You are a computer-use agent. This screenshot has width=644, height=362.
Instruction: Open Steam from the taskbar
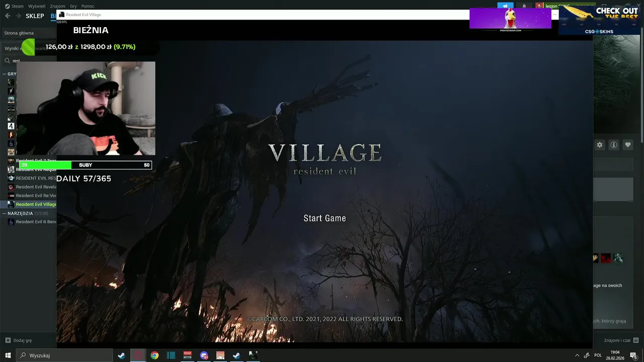[121, 355]
